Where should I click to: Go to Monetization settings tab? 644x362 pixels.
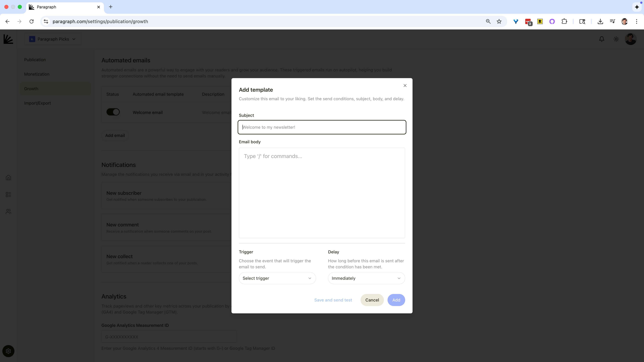pyautogui.click(x=37, y=74)
